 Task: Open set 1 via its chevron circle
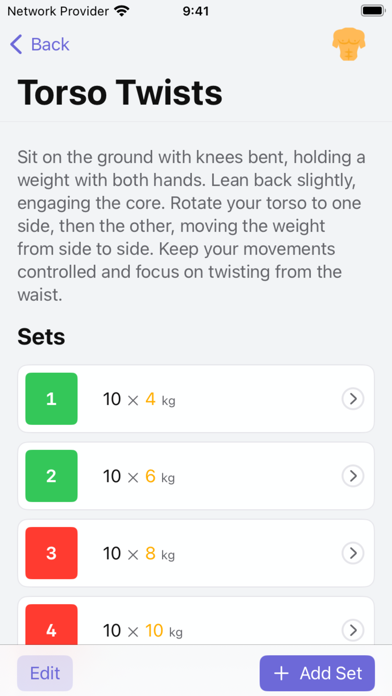click(x=353, y=399)
